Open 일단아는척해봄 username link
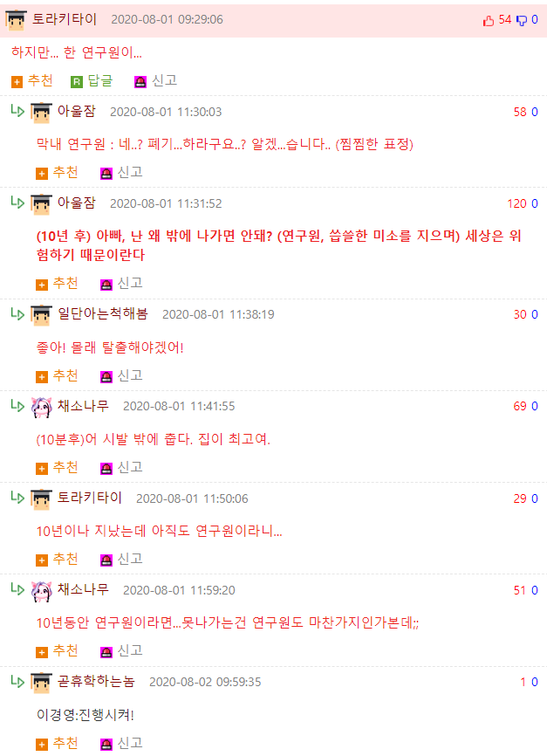 103,314
